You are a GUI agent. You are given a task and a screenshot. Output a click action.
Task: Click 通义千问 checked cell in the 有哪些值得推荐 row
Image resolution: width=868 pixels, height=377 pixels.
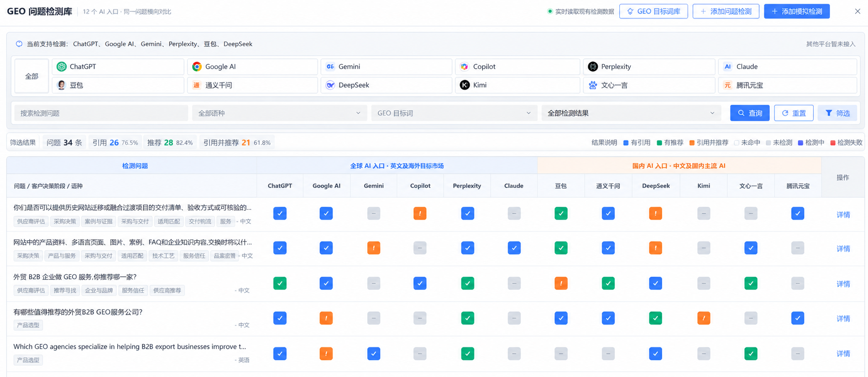pos(608,318)
